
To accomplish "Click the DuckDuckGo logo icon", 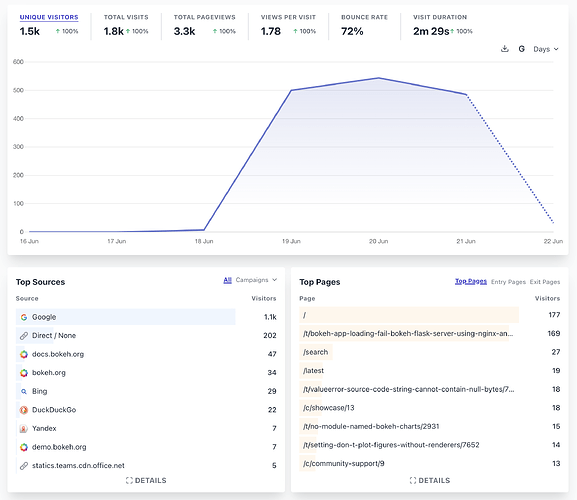I will pos(24,410).
